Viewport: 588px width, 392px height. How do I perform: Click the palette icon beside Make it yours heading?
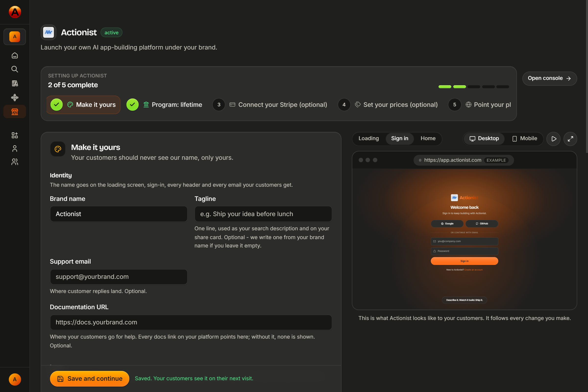[x=58, y=149]
